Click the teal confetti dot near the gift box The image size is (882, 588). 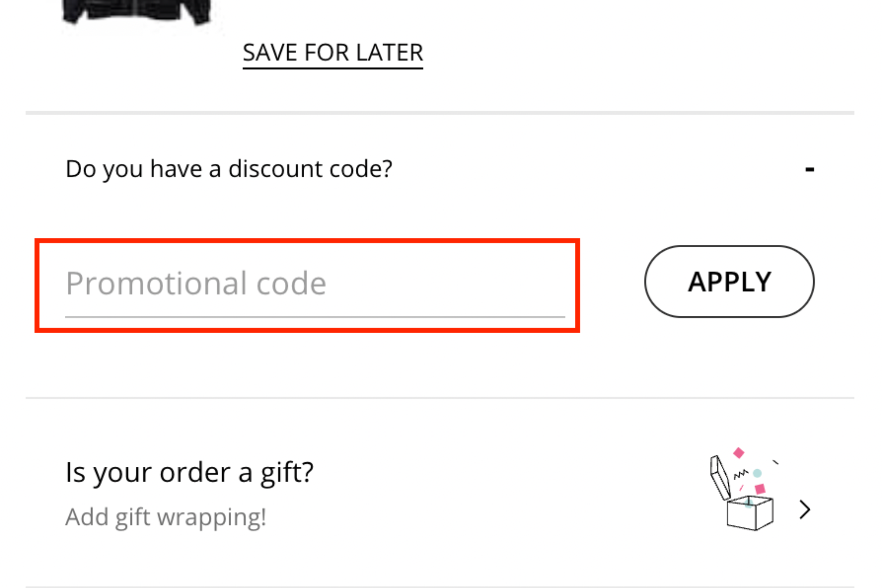click(757, 473)
